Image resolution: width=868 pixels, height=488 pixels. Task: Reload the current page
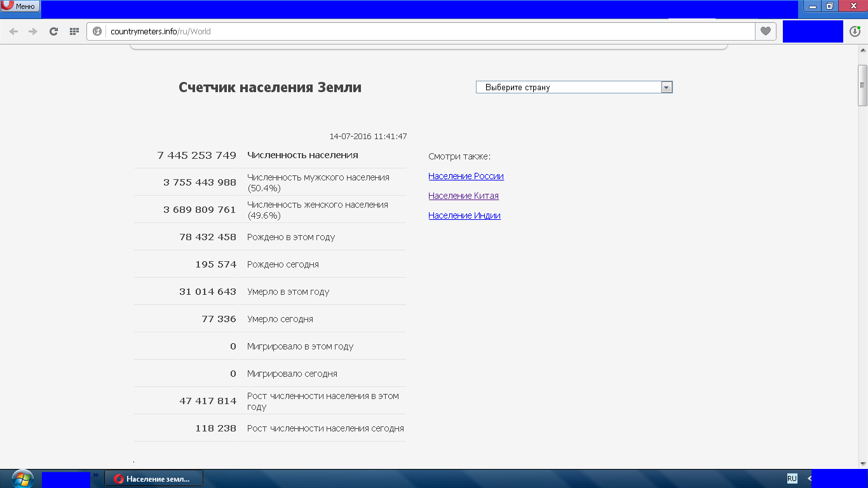click(54, 31)
